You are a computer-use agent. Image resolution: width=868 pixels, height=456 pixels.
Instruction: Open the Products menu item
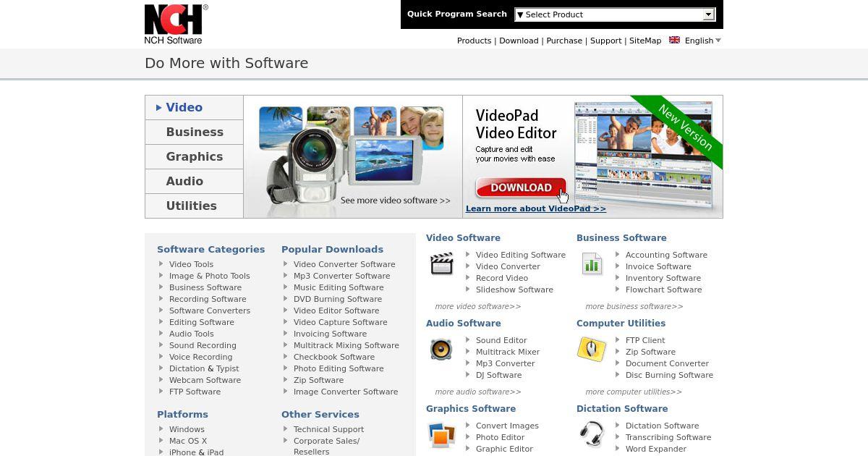(x=474, y=41)
